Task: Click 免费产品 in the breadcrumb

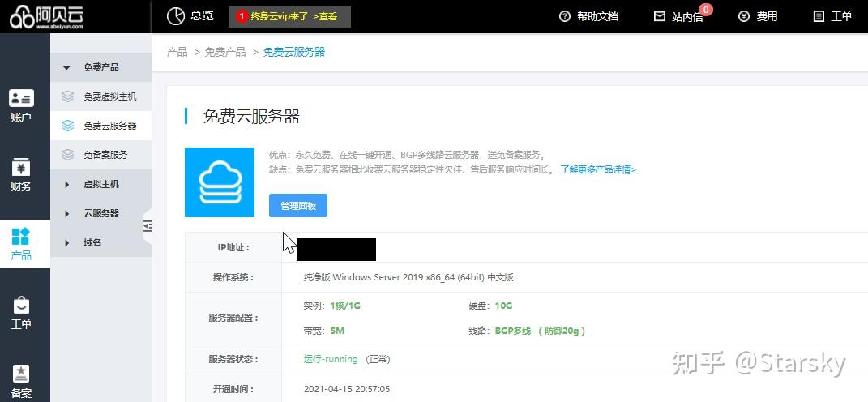Action: tap(225, 52)
